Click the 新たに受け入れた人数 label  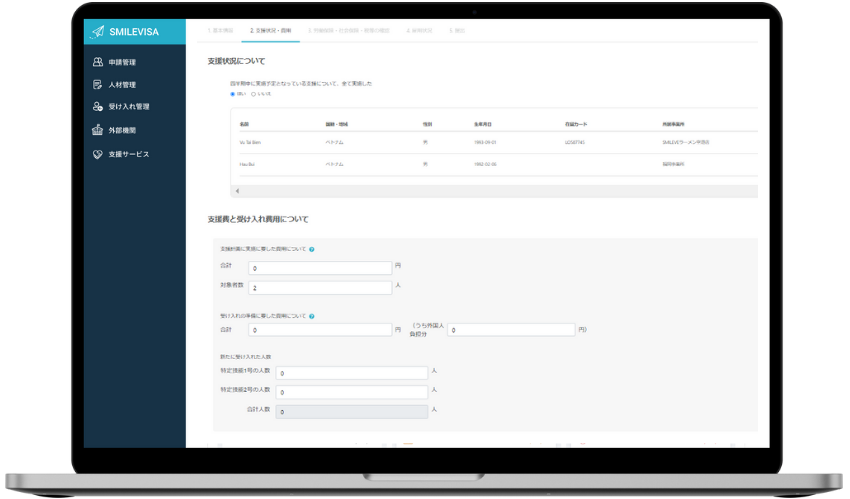(x=246, y=357)
